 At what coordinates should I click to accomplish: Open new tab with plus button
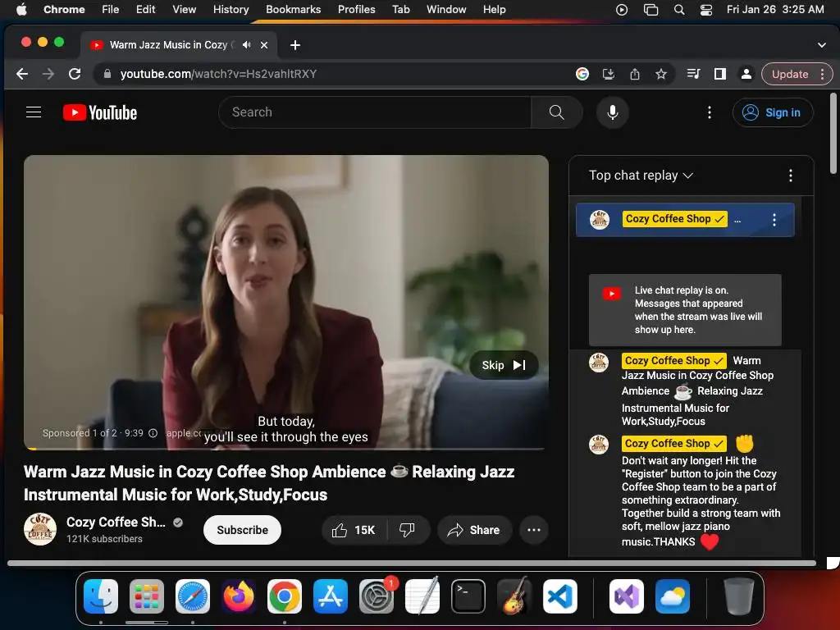(295, 45)
